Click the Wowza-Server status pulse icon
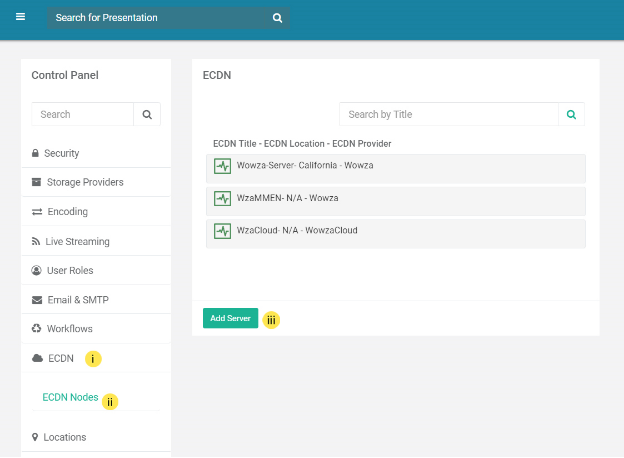 (x=222, y=166)
